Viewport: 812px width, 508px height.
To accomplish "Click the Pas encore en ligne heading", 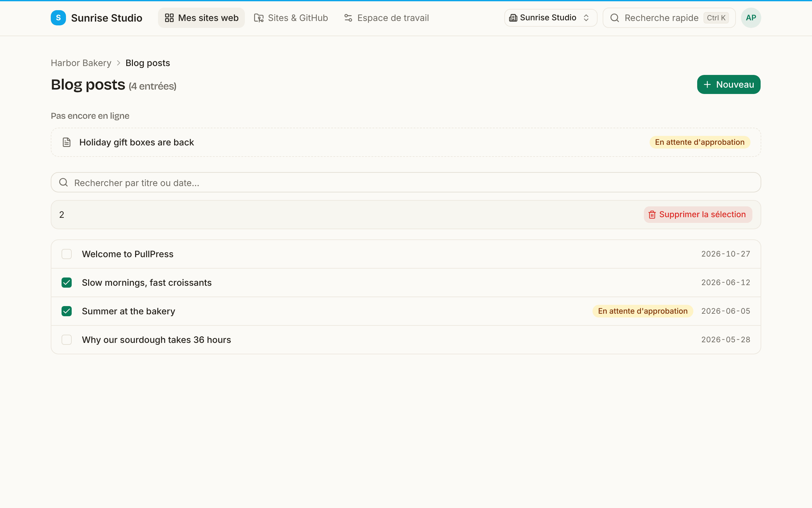I will 90,116.
